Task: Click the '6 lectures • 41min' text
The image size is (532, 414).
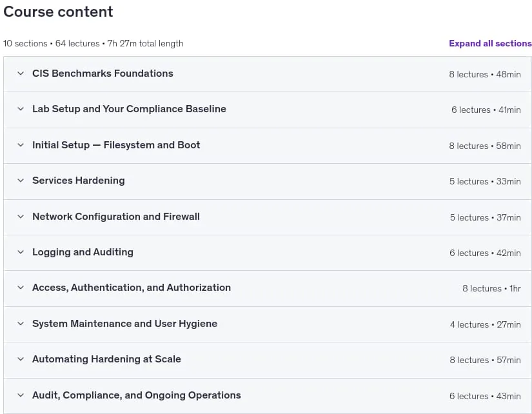Action: coord(486,110)
